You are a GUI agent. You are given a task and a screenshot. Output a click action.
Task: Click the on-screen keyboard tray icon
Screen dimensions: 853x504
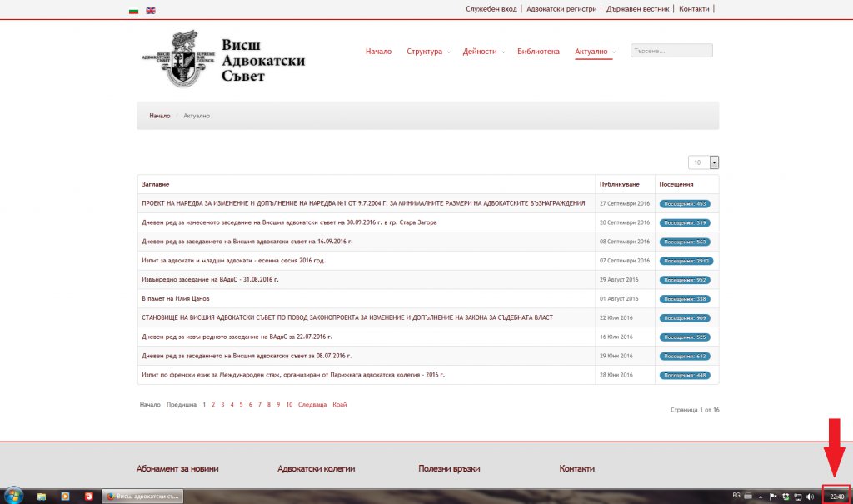click(748, 497)
